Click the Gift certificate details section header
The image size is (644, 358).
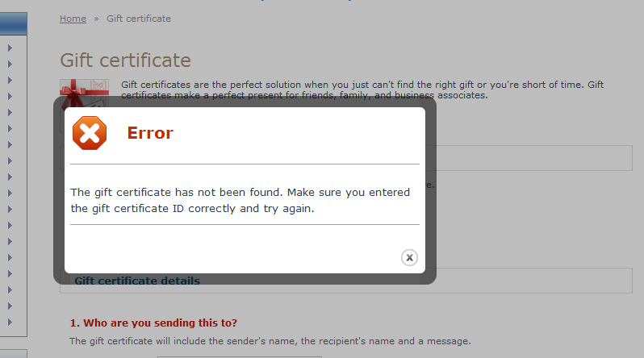click(137, 281)
